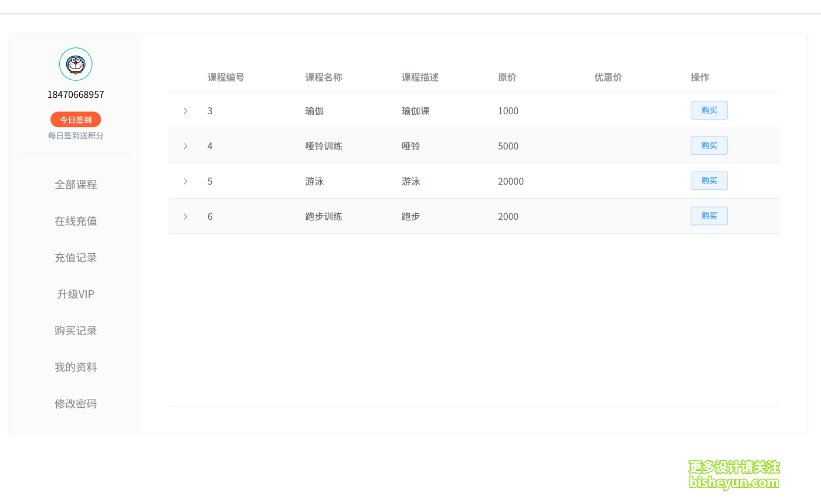Expand details for the 游泳 row
The height and width of the screenshot is (504, 821).
click(185, 181)
